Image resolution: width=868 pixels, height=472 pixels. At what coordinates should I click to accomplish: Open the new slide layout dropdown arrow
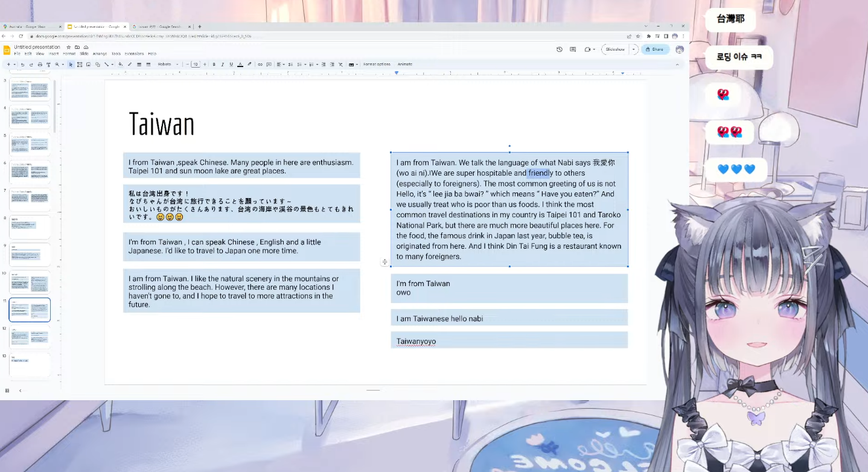(14, 64)
